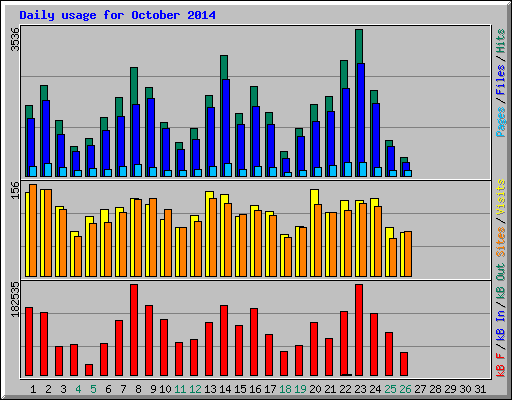Click the orange sites bar for day 1
This screenshot has width=512, height=400.
click(33, 230)
